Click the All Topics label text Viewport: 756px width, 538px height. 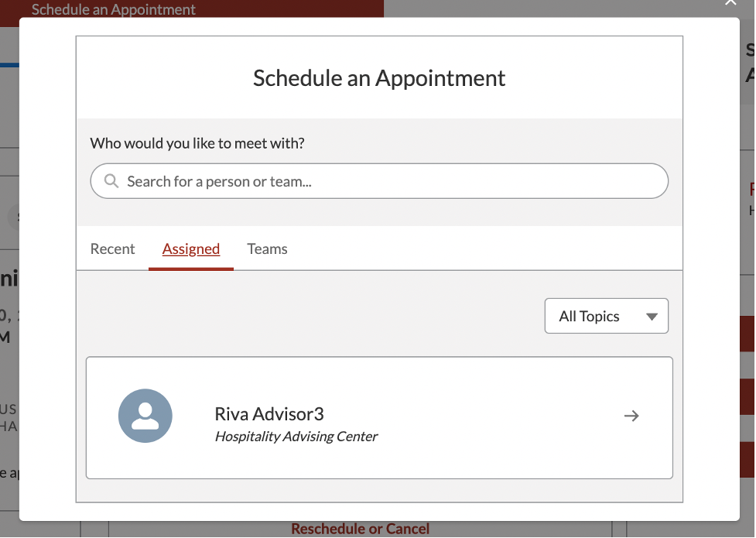point(589,317)
